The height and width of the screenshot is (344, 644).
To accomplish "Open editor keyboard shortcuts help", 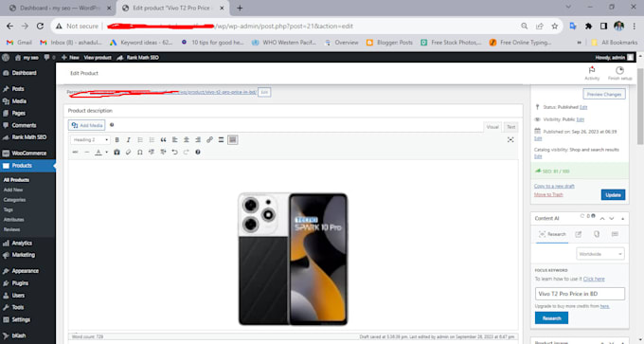I will point(198,152).
